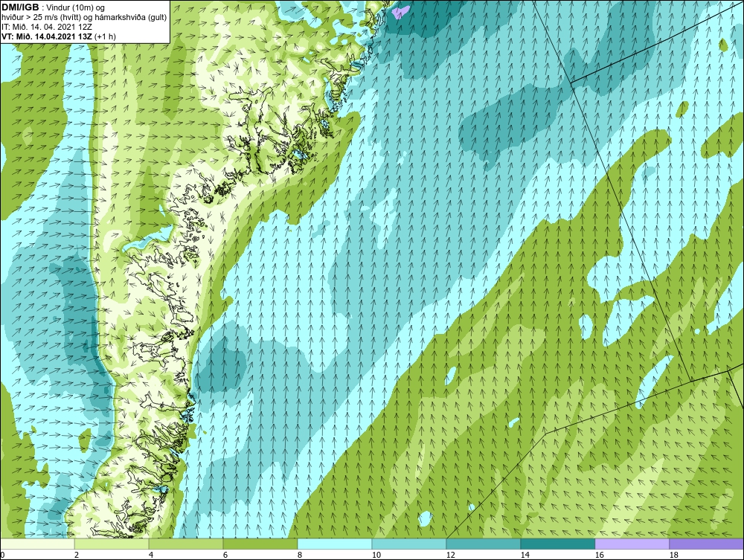
Task: Click the legend scale label 6
Action: [225, 555]
